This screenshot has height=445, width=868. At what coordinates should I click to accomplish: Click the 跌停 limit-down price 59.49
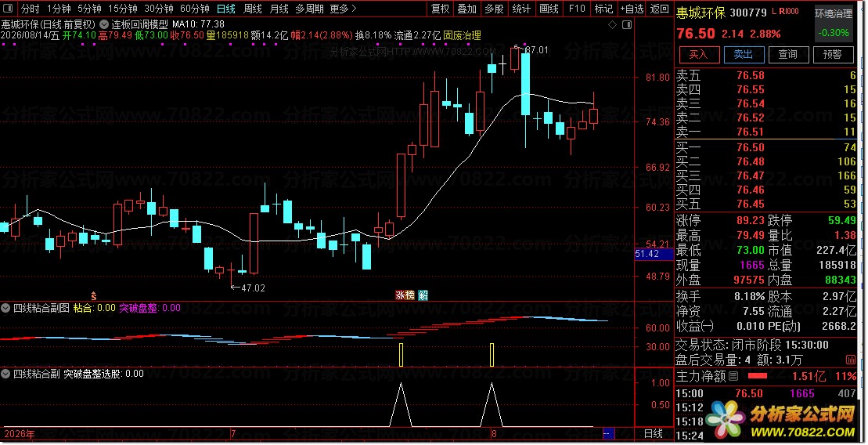click(x=841, y=220)
